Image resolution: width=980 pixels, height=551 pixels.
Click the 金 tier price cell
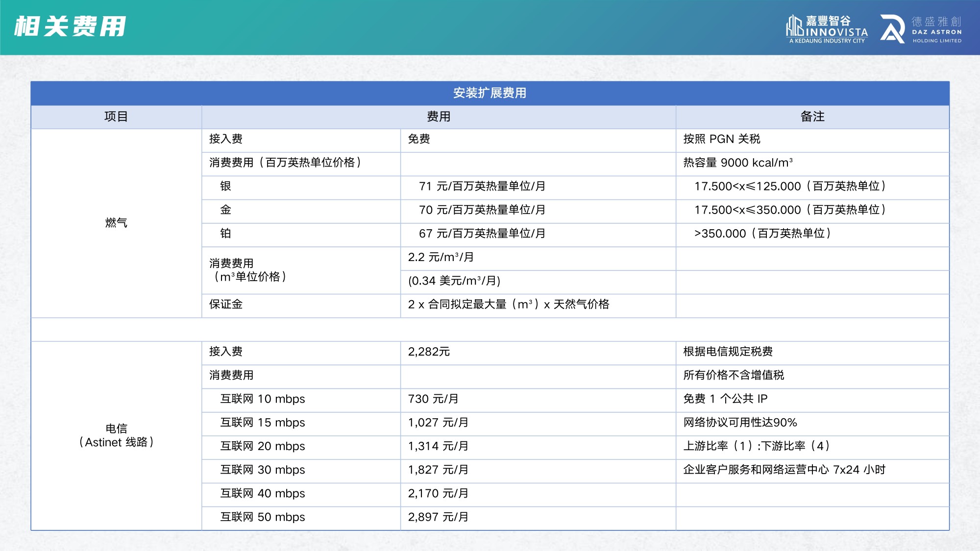point(478,211)
